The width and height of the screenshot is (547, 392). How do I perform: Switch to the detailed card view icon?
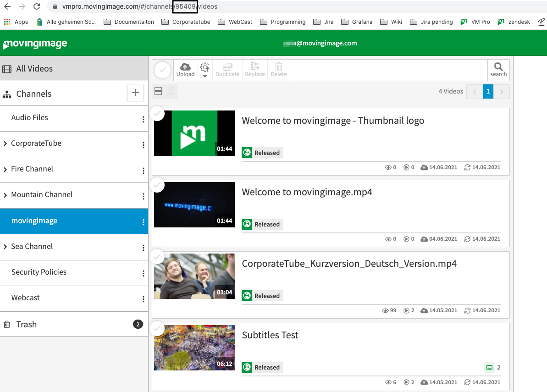point(158,91)
